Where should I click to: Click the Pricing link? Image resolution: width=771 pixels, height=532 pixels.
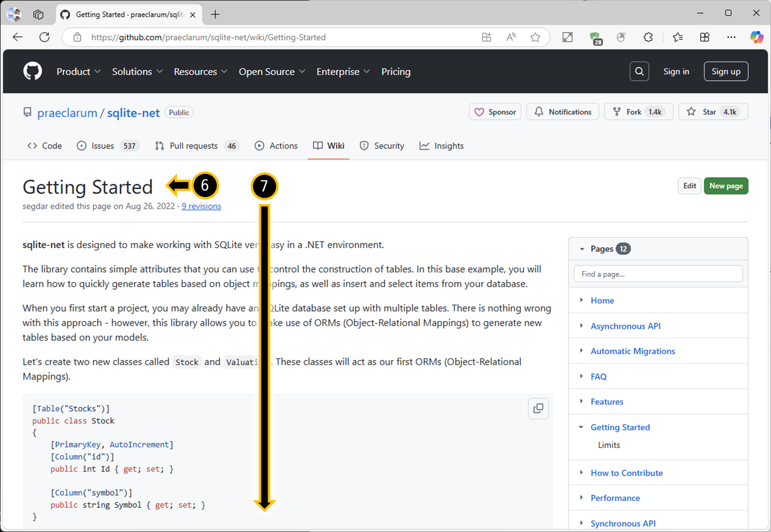(x=396, y=72)
